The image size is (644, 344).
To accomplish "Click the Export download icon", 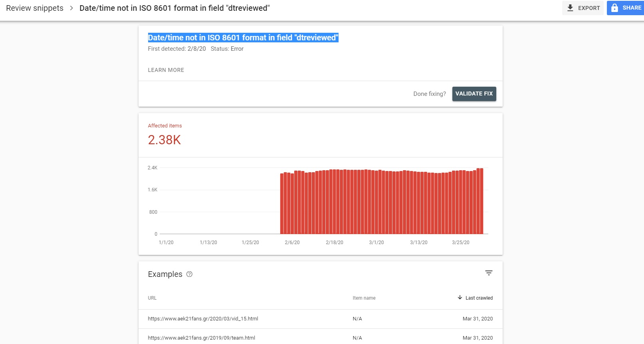I will (570, 8).
